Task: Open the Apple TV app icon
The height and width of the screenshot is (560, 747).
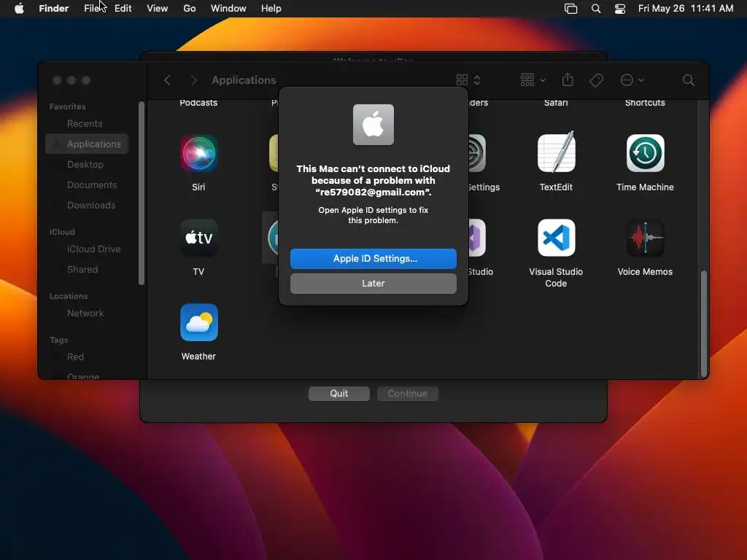Action: click(198, 238)
